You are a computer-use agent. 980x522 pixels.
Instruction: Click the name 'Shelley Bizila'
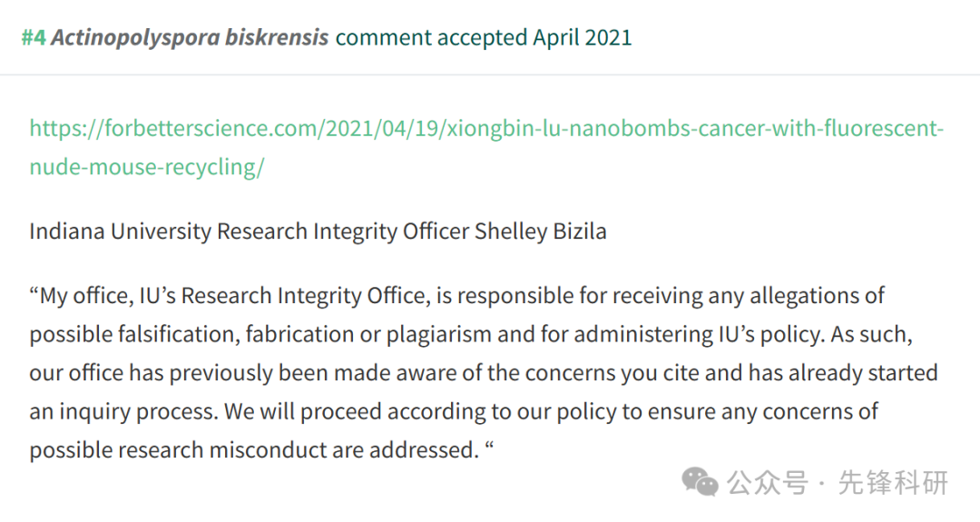[541, 231]
